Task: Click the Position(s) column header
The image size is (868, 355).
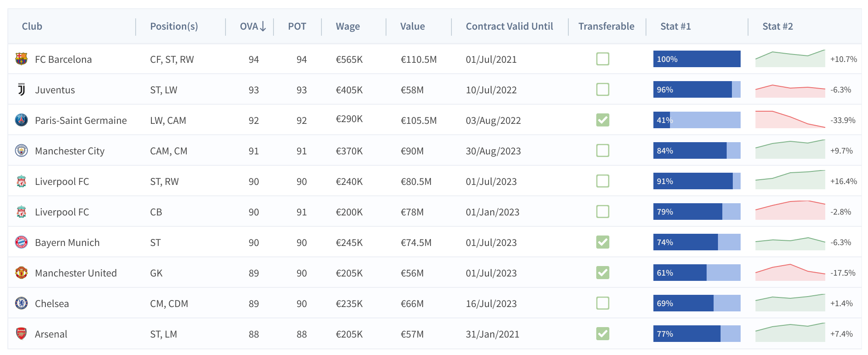Action: tap(174, 27)
